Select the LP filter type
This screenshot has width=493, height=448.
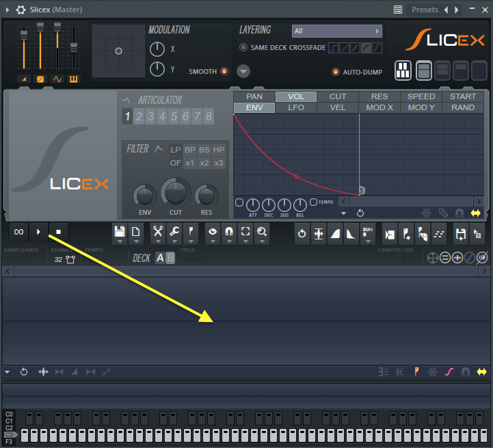coord(176,150)
